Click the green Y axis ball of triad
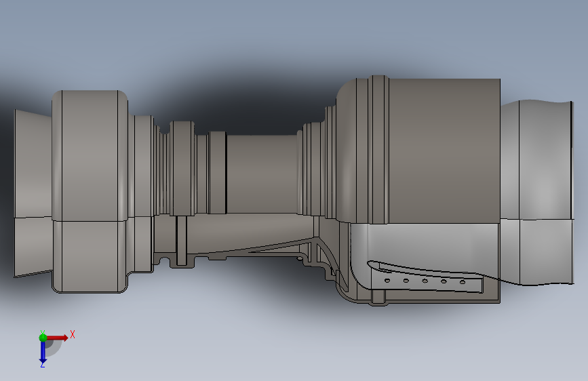The height and width of the screenshot is (381, 588). (x=43, y=338)
